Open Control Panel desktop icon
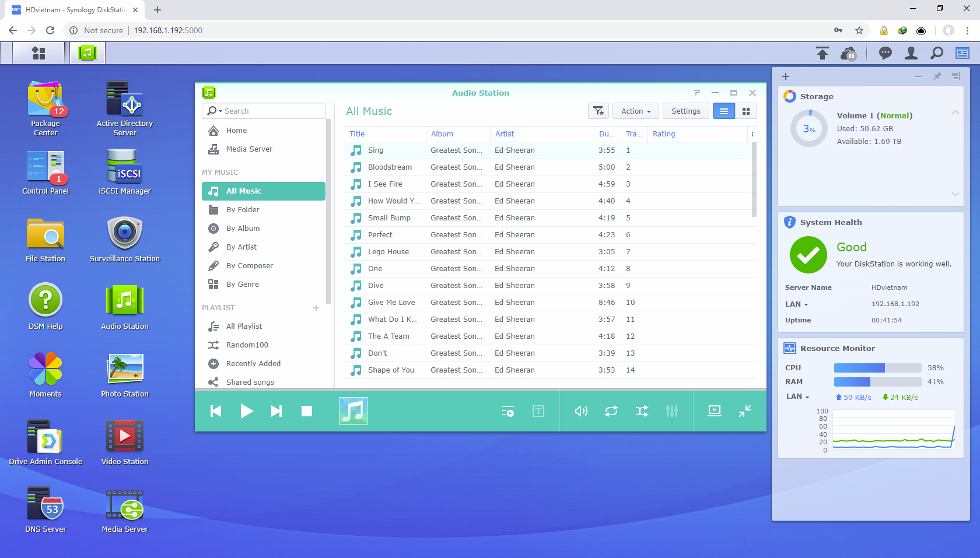This screenshot has width=980, height=558. click(45, 172)
